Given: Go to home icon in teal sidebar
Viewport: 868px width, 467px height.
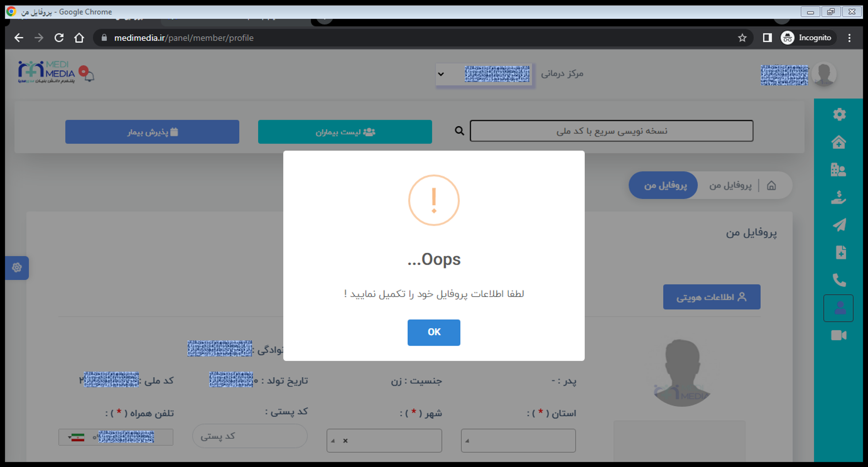Looking at the screenshot, I should [x=838, y=142].
